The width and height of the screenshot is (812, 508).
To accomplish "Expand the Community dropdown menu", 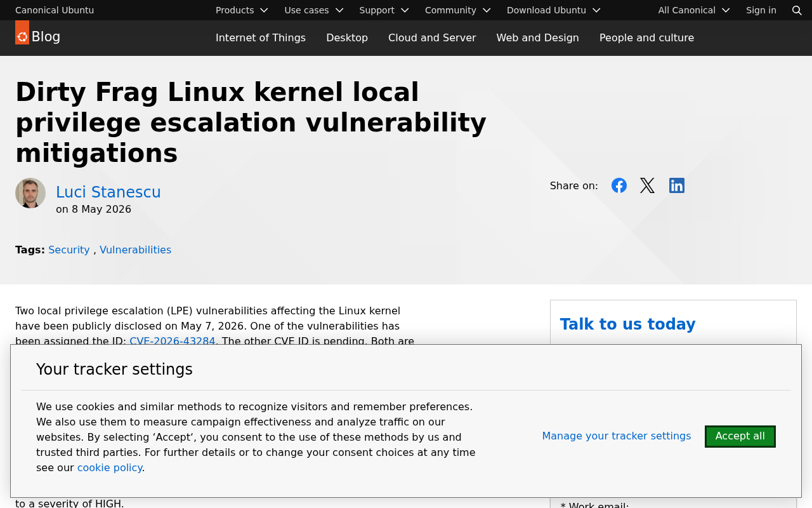I will (x=458, y=10).
